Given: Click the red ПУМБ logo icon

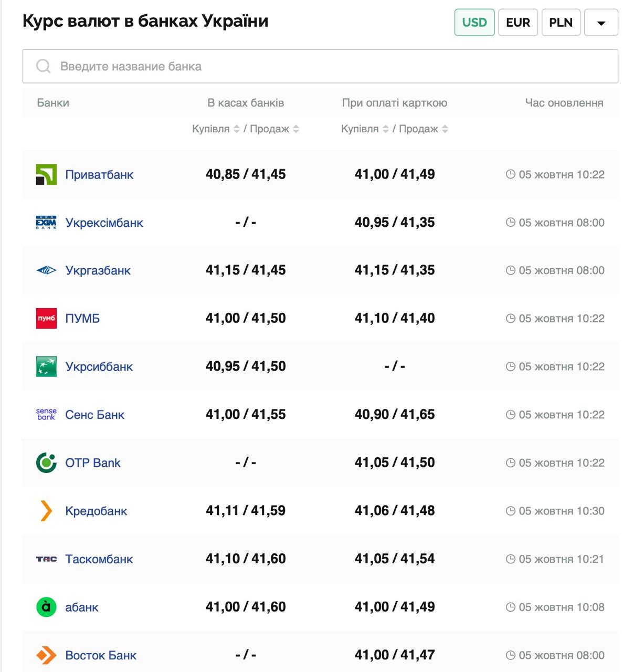Looking at the screenshot, I should (46, 318).
